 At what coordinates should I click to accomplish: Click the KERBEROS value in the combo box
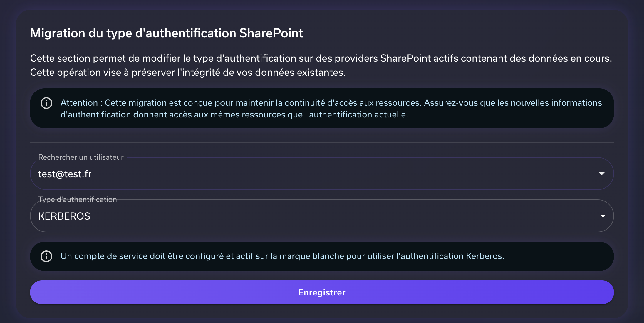(x=64, y=216)
